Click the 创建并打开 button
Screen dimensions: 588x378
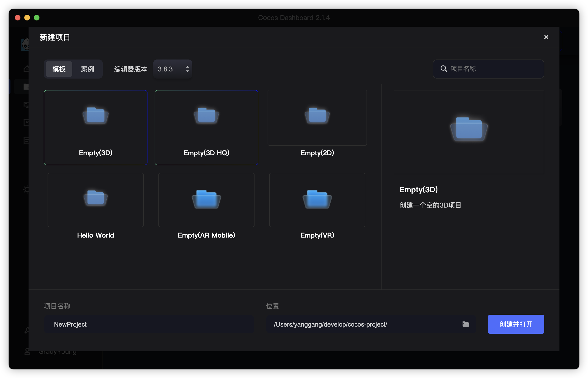point(516,324)
